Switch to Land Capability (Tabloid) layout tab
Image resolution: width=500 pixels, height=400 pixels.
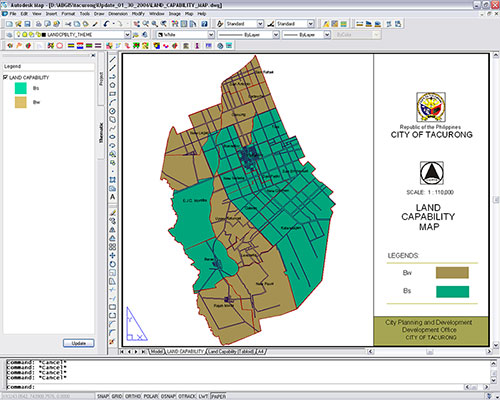pyautogui.click(x=231, y=352)
